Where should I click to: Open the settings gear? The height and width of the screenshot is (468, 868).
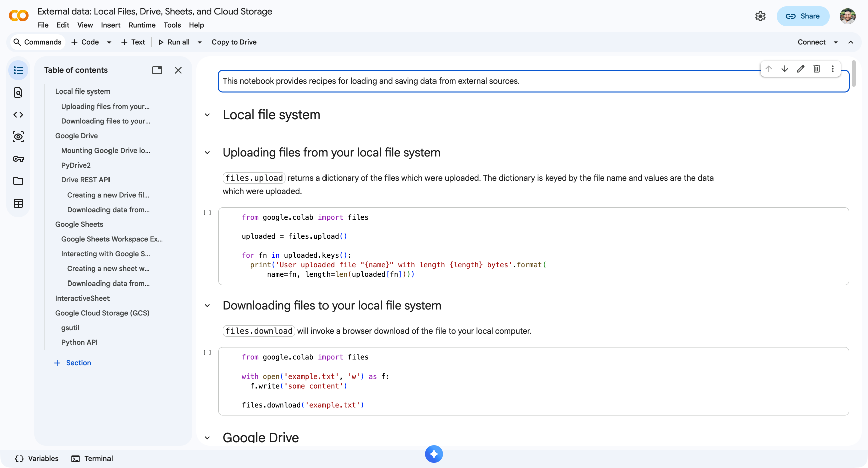click(x=761, y=16)
